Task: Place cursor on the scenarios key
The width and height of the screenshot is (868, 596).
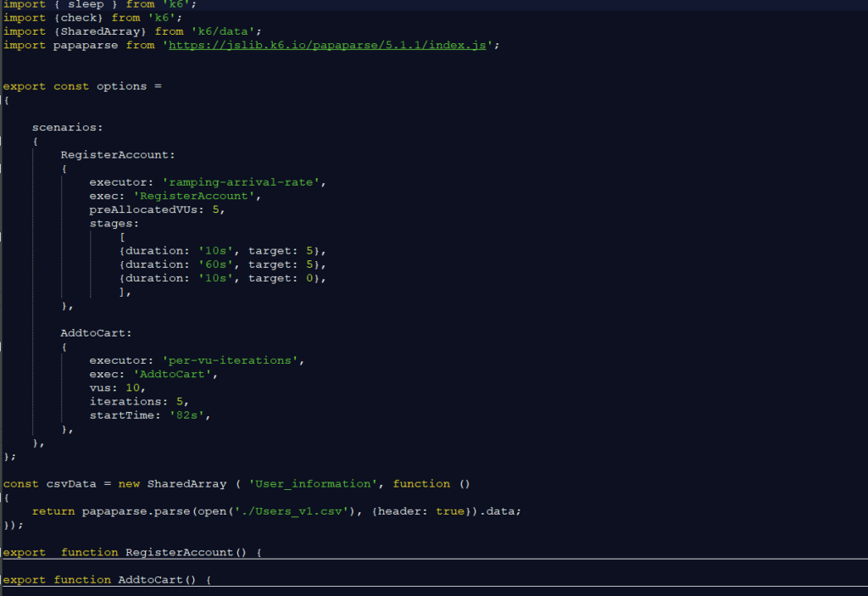Action: pyautogui.click(x=66, y=127)
